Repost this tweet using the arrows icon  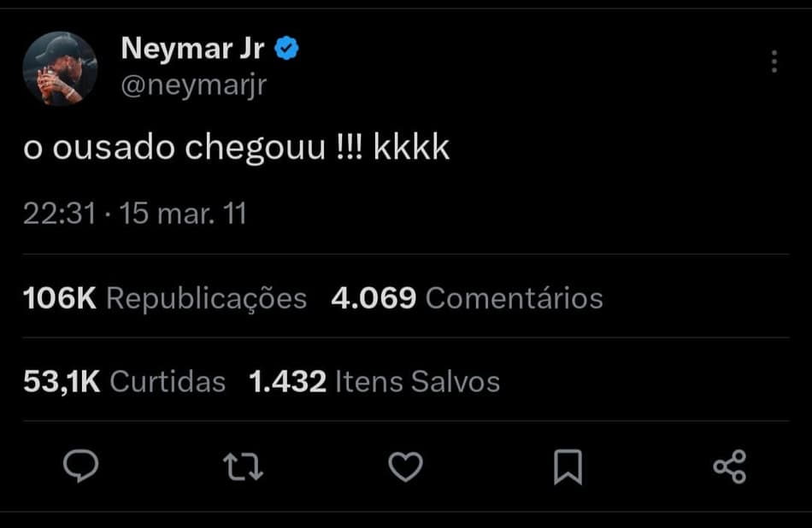point(243,466)
